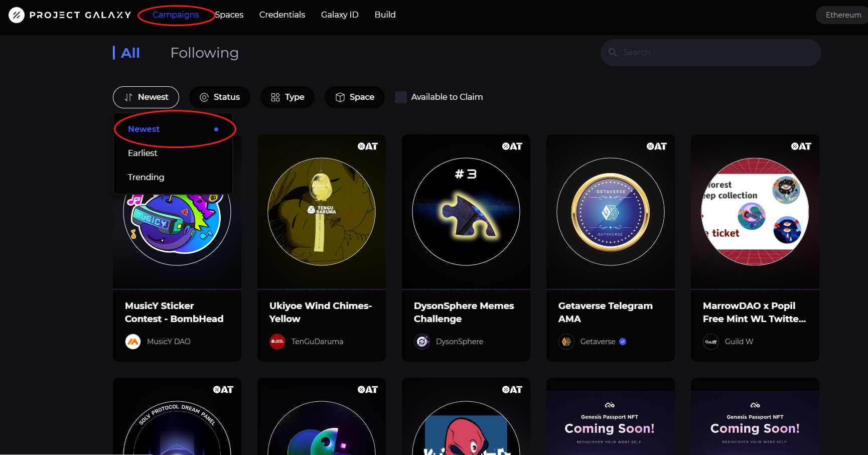Select the Trending sort option
This screenshot has height=455, width=868.
(x=146, y=177)
